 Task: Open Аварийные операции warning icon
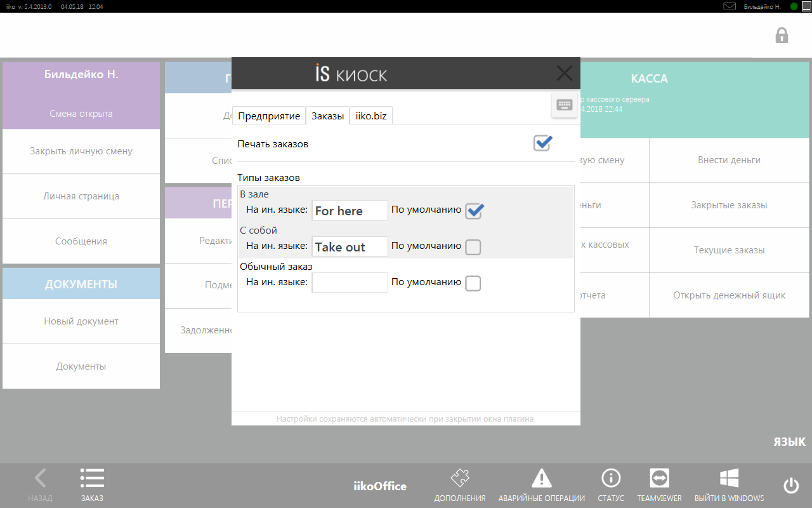(542, 486)
